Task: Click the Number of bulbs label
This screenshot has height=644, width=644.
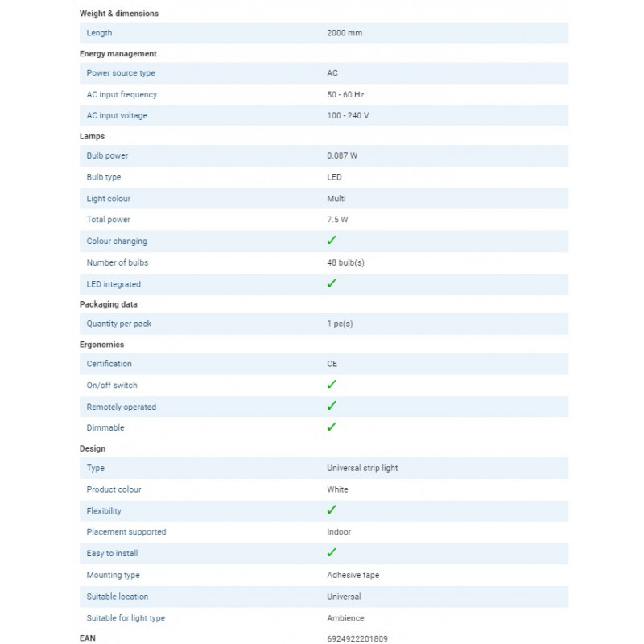Action: pos(118,262)
